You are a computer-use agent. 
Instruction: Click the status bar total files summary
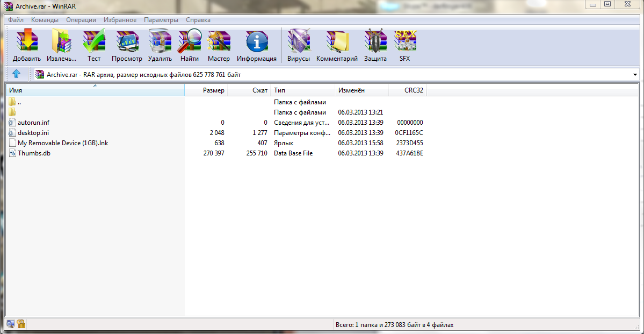pos(394,324)
